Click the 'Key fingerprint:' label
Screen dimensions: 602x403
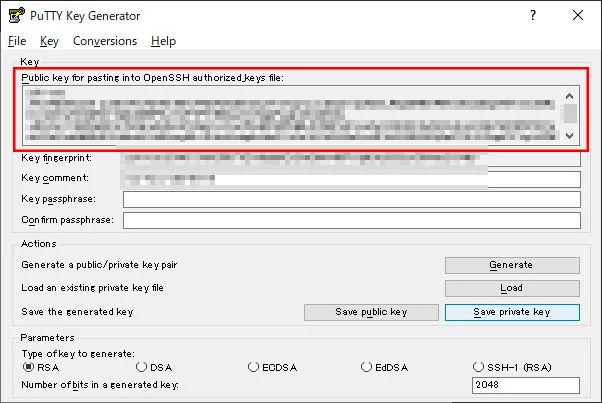point(56,158)
